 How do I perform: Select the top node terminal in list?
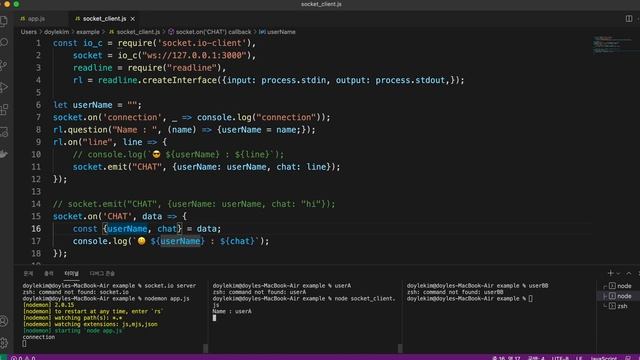[x=620, y=286]
